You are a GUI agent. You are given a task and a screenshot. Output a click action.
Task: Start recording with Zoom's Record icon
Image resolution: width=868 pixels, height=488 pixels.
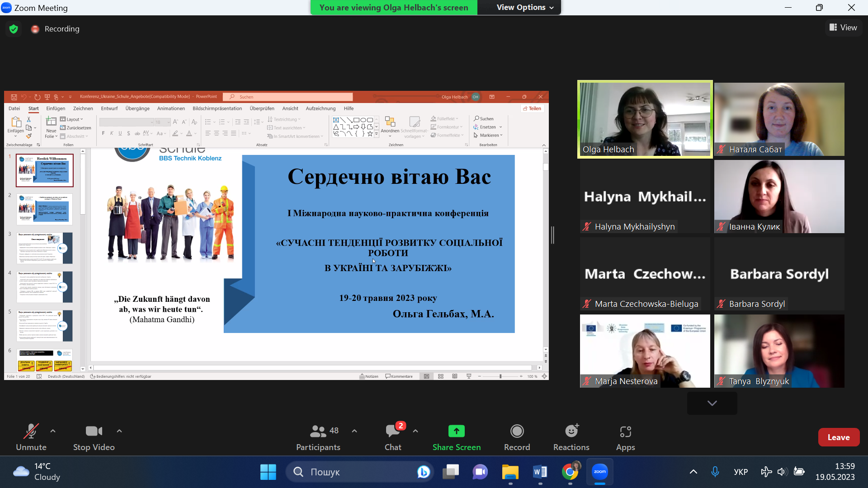[517, 432]
